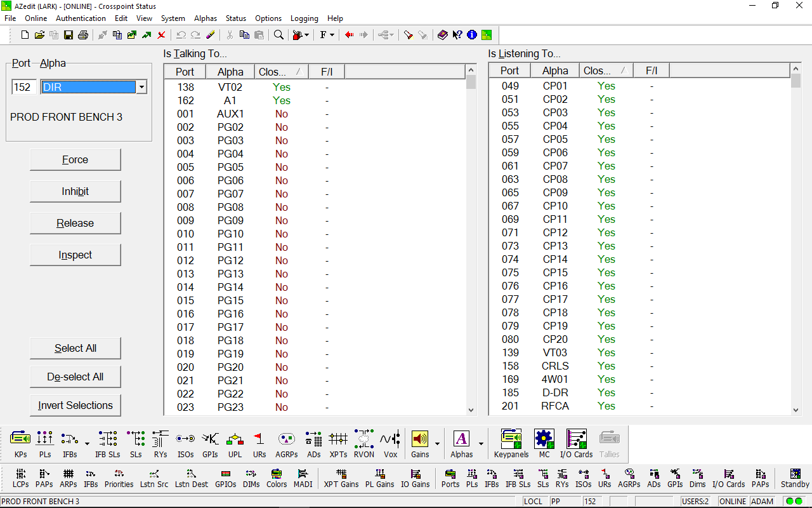Expand the Alpha DIR combo box
The width and height of the screenshot is (812, 508).
point(141,87)
